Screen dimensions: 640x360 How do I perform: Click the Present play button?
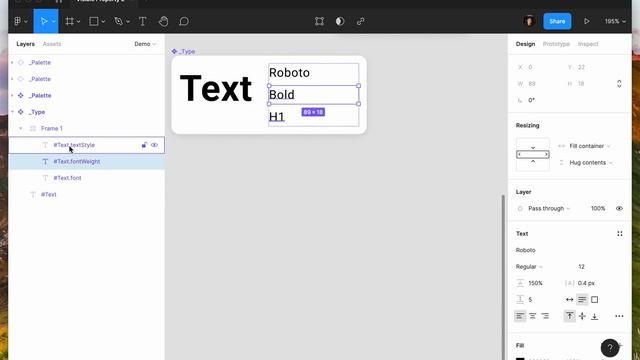pos(587,21)
